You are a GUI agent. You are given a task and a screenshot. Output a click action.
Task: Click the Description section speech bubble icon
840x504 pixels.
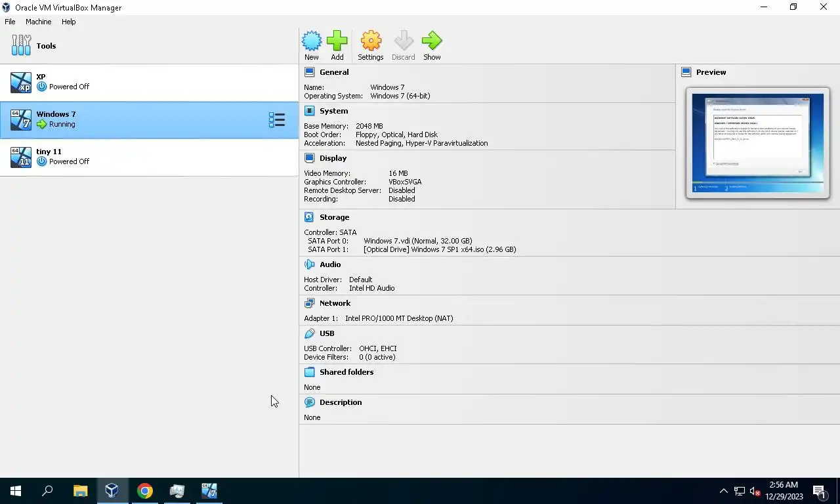tap(310, 402)
